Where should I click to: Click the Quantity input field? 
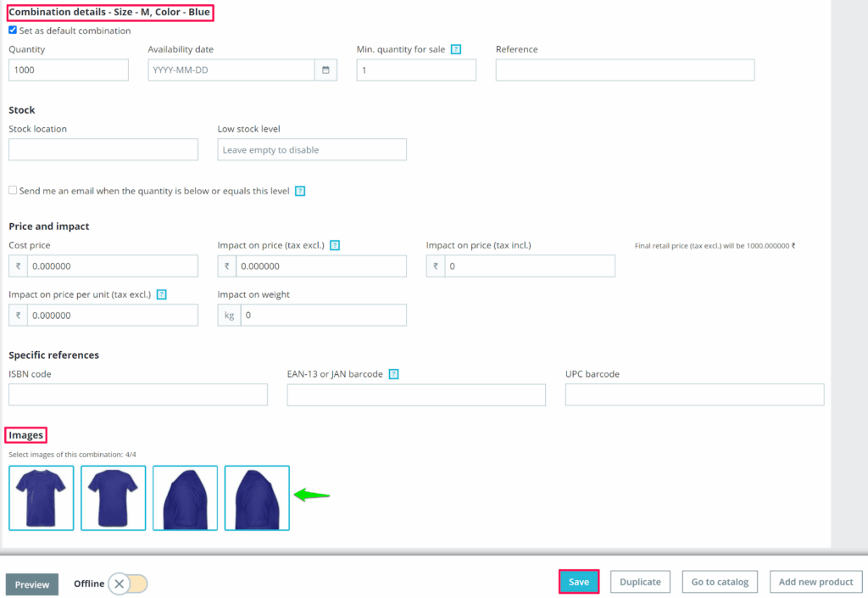click(x=69, y=70)
